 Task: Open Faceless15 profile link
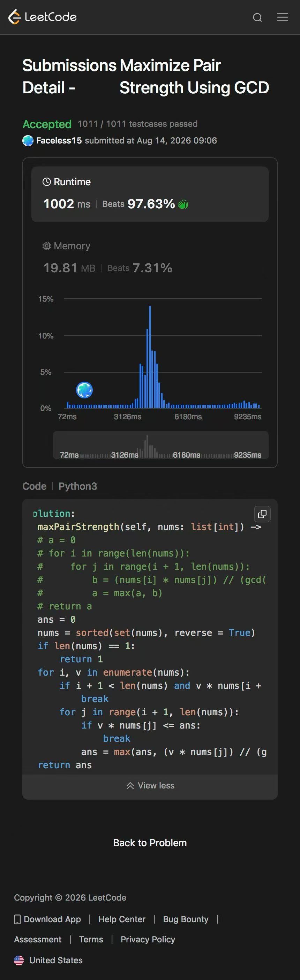click(x=59, y=141)
